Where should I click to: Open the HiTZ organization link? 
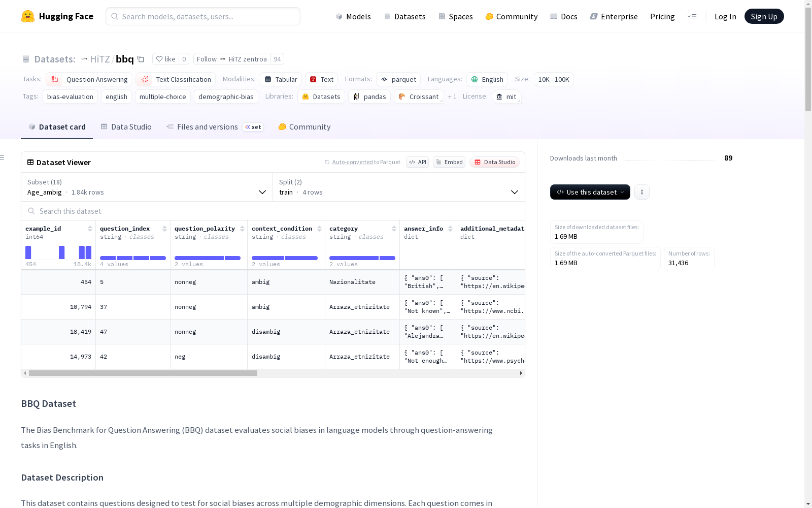(99, 59)
